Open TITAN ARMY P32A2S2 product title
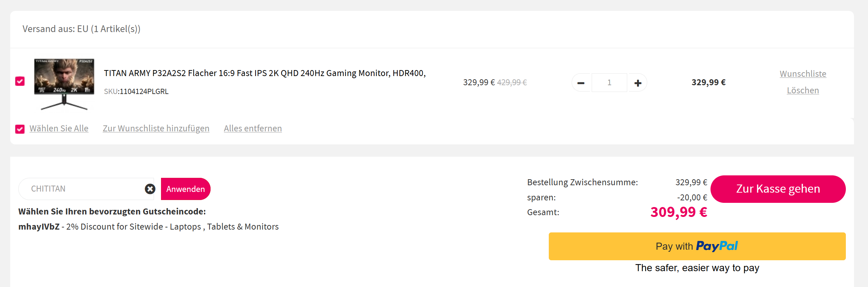The width and height of the screenshot is (868, 287). [264, 73]
